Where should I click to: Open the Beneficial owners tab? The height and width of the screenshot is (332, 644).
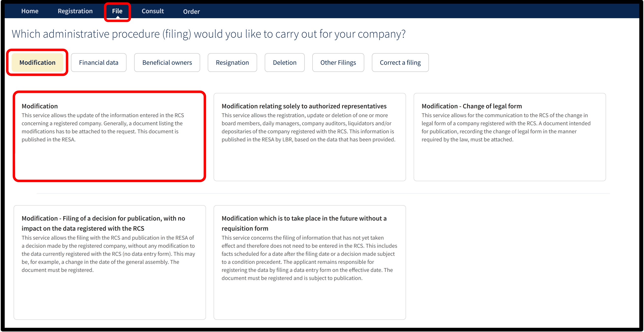[x=167, y=63]
